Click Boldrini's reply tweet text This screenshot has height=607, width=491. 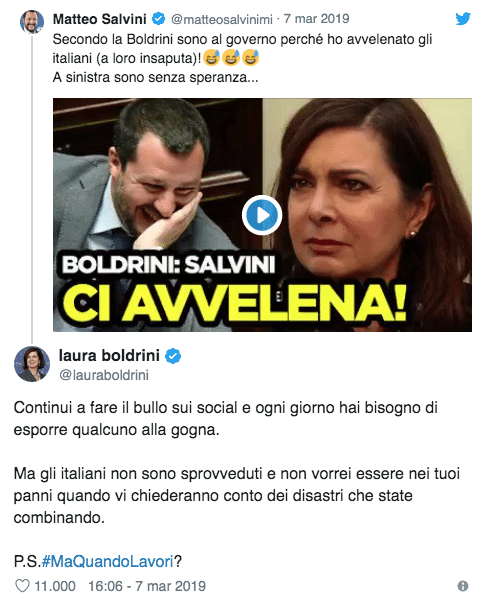click(236, 462)
